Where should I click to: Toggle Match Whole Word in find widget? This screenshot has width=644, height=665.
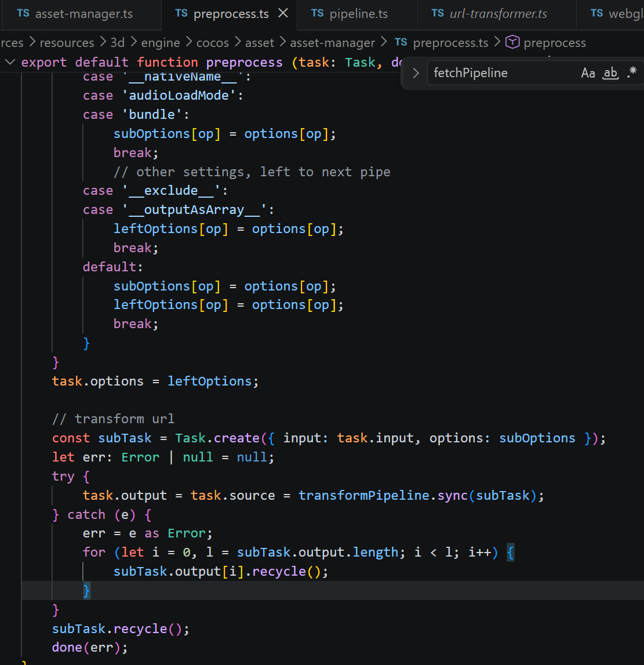point(610,73)
